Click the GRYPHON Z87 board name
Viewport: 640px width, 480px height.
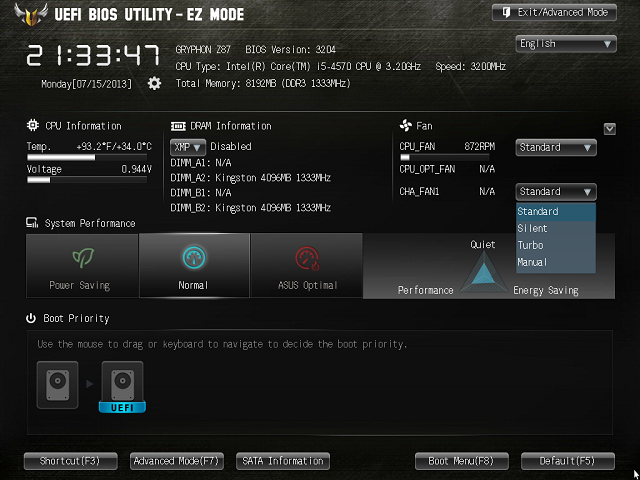[x=203, y=50]
